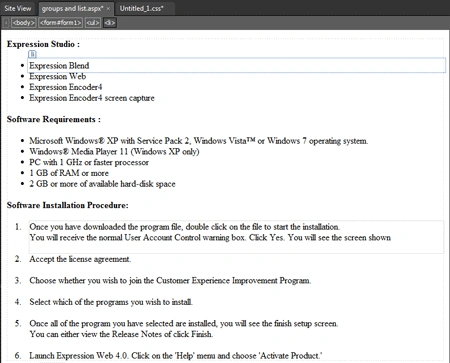The height and width of the screenshot is (363, 450).
Task: Click the 'Once you have downloaded the program file' line
Action: pos(185,227)
